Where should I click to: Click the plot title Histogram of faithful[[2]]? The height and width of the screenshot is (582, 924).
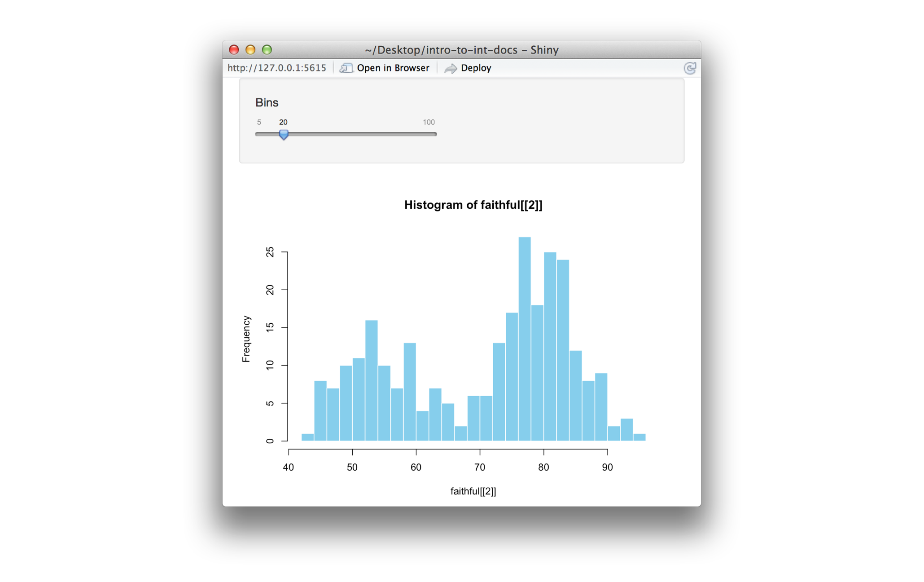[473, 205]
